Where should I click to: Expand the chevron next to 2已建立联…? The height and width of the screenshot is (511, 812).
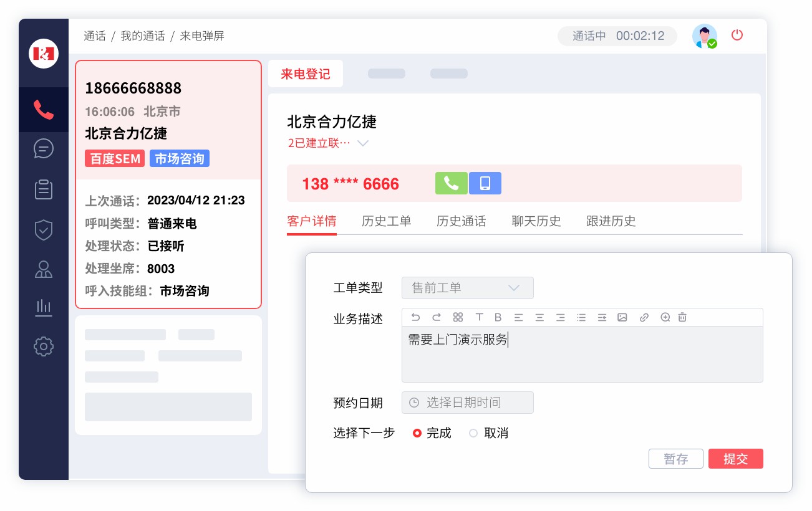pyautogui.click(x=363, y=143)
